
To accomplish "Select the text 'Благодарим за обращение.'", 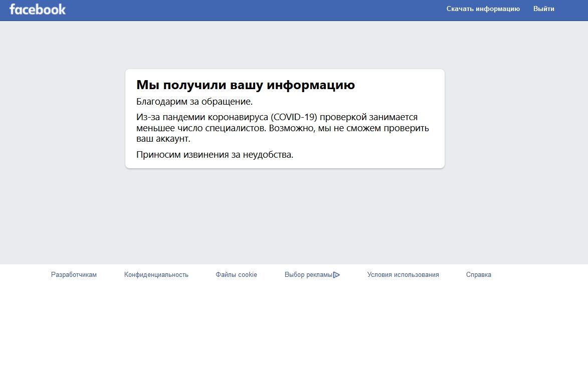I will pos(194,102).
